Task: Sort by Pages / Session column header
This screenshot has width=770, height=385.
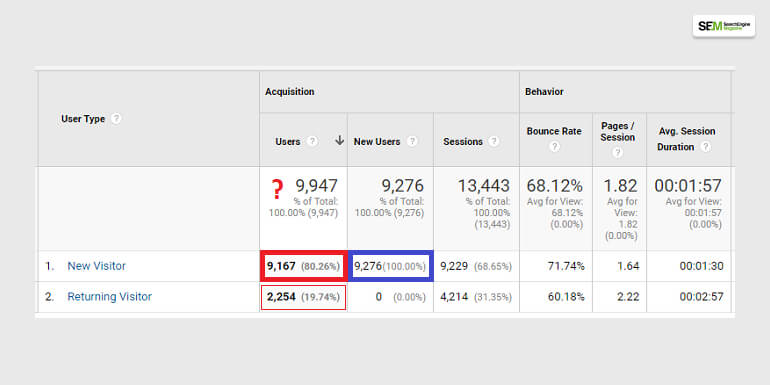Action: pos(618,132)
